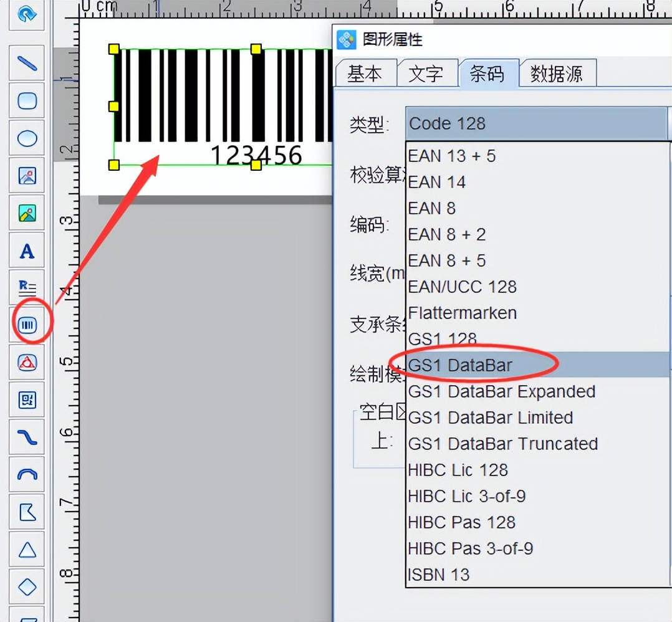Select the straight line drawing tool
The height and width of the screenshot is (622, 672).
click(27, 64)
